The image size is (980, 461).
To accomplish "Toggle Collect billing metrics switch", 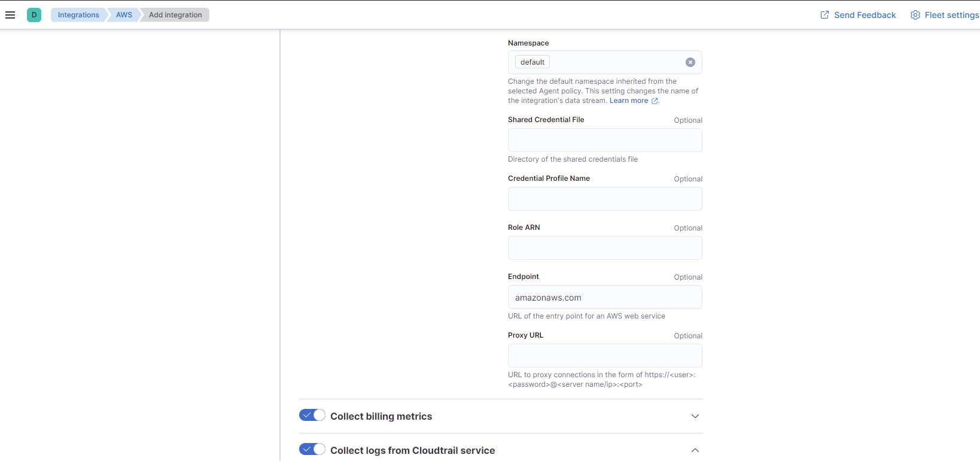I will pyautogui.click(x=312, y=415).
